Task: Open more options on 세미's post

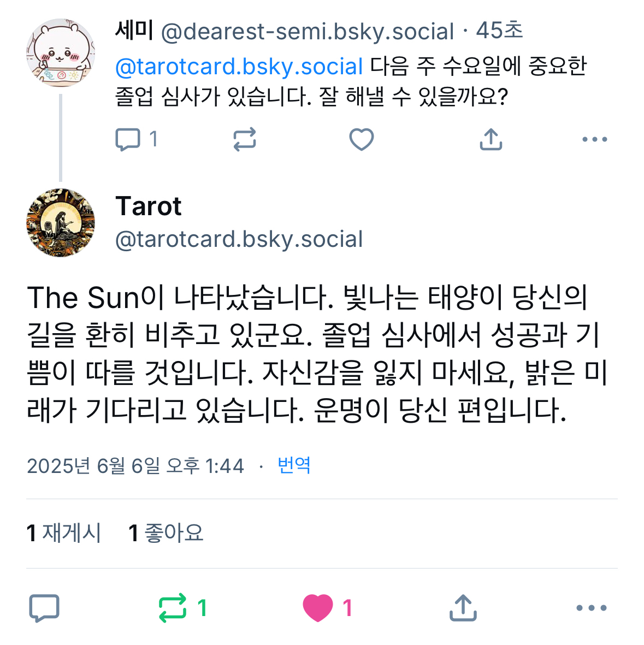Action: pyautogui.click(x=594, y=139)
